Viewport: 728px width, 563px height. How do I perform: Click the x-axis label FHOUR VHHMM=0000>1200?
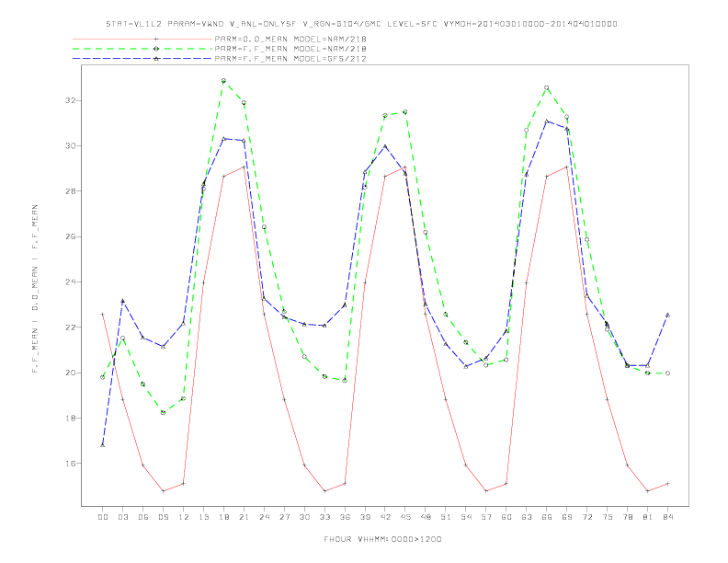coord(382,539)
